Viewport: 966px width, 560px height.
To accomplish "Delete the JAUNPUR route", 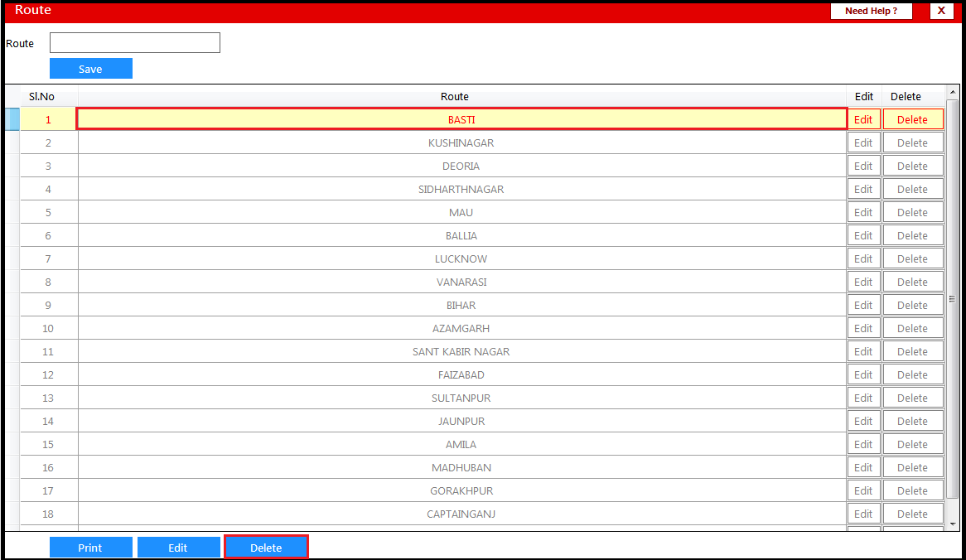I will 912,422.
